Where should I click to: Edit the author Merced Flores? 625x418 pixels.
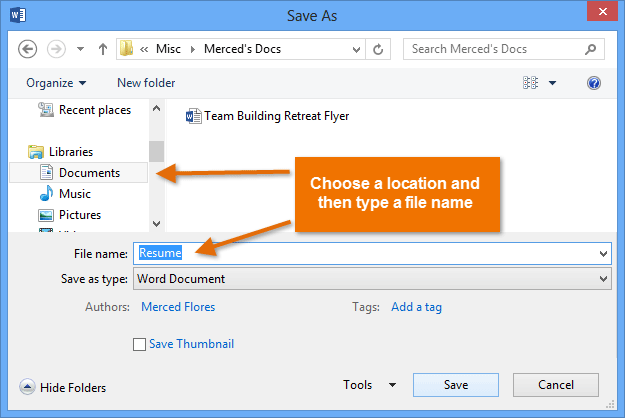tap(178, 307)
